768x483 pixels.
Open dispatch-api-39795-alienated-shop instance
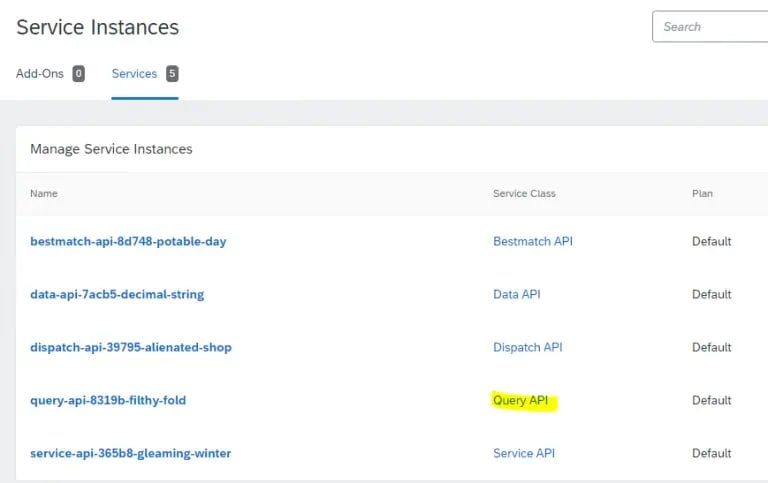pos(131,347)
